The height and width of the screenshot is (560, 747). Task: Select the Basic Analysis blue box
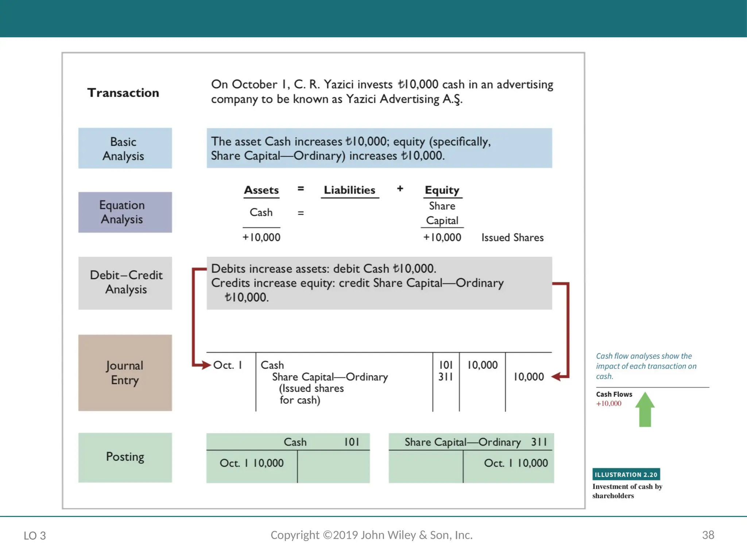[x=125, y=148]
